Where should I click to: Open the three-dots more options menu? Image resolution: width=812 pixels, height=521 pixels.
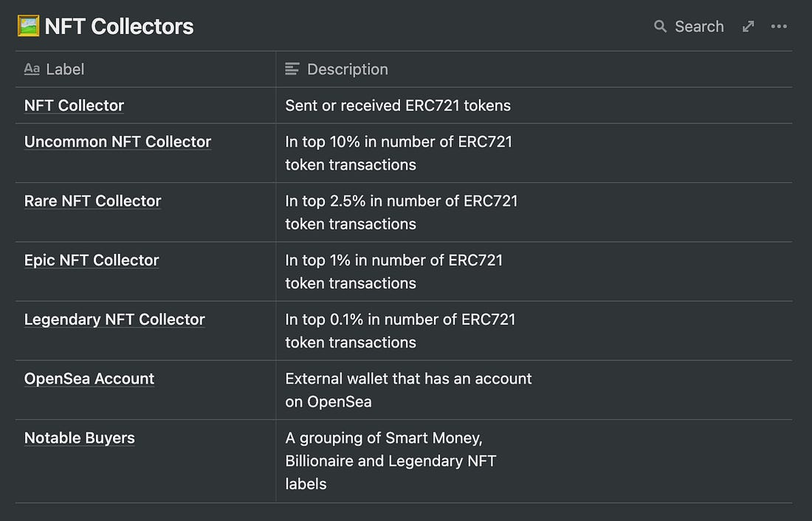(779, 27)
